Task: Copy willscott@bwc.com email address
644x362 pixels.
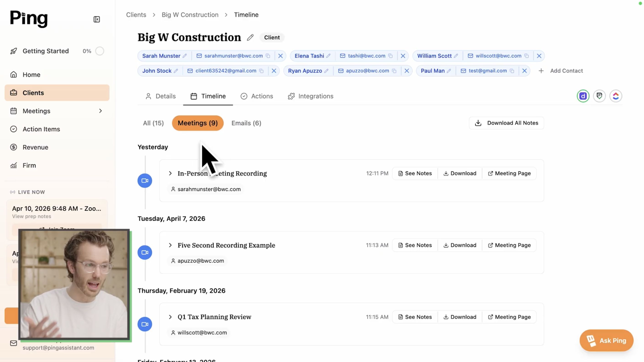Action: tap(527, 56)
